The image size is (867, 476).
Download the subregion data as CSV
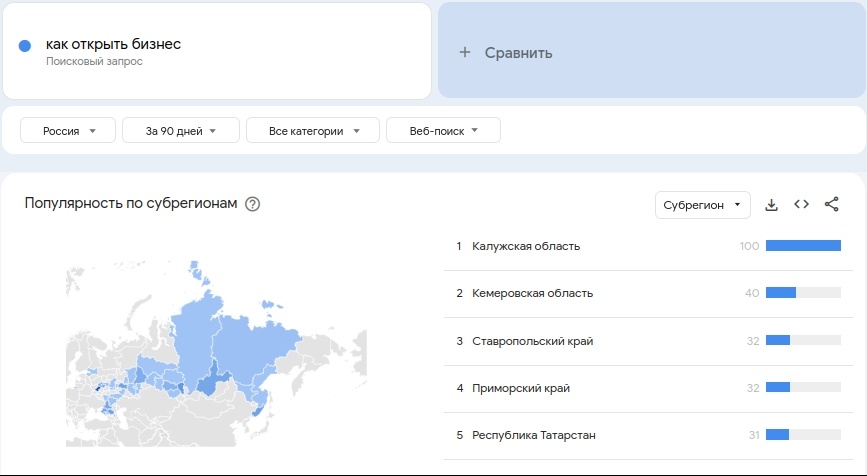(771, 205)
